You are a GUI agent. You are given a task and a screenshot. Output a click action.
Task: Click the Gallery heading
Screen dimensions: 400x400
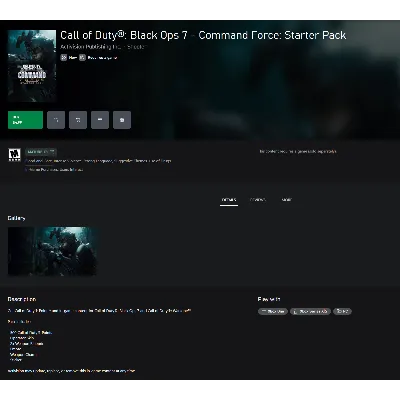click(16, 218)
